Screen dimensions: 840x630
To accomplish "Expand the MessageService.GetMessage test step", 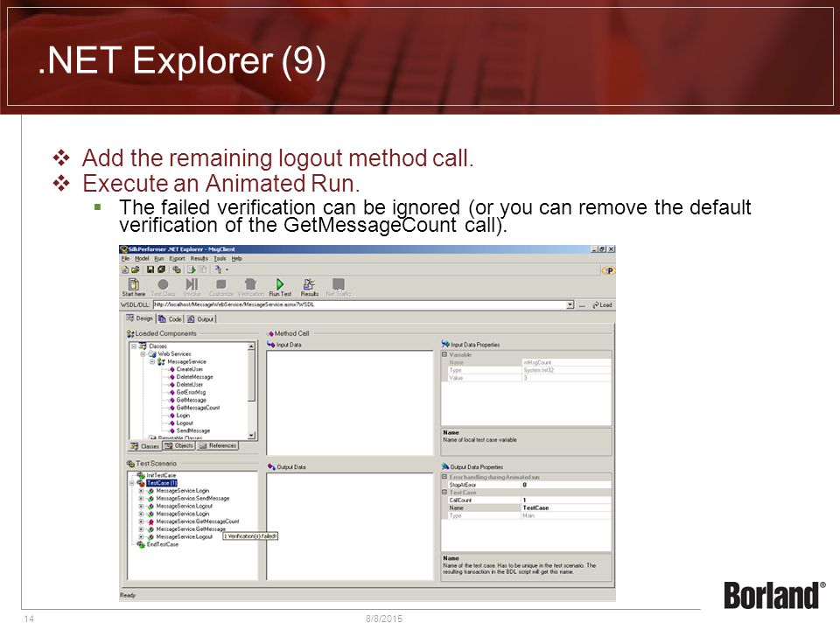I will (x=142, y=528).
